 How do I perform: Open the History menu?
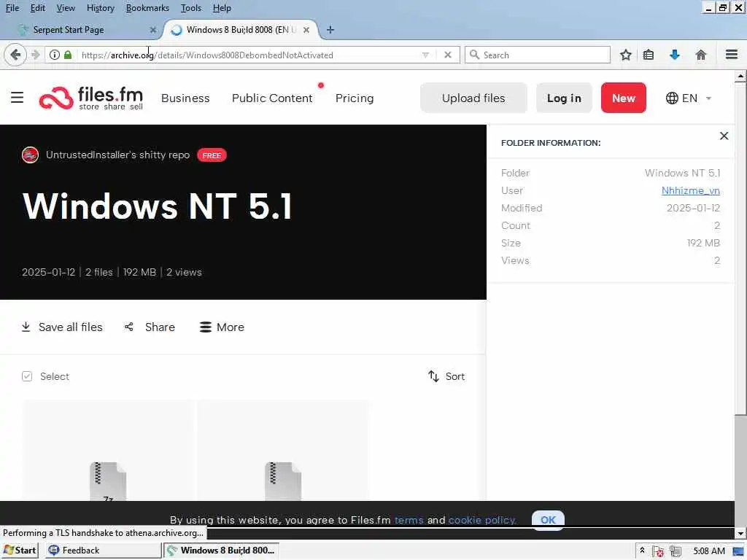101,8
